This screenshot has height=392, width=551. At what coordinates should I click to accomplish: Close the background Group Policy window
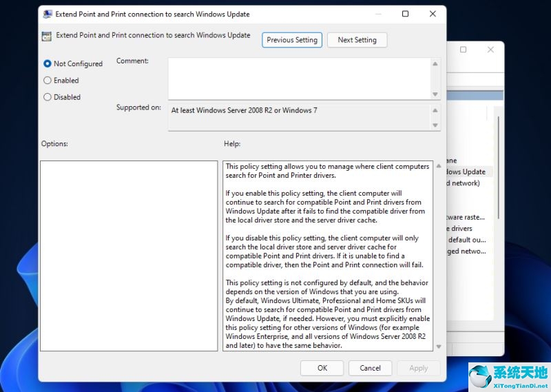coord(490,50)
